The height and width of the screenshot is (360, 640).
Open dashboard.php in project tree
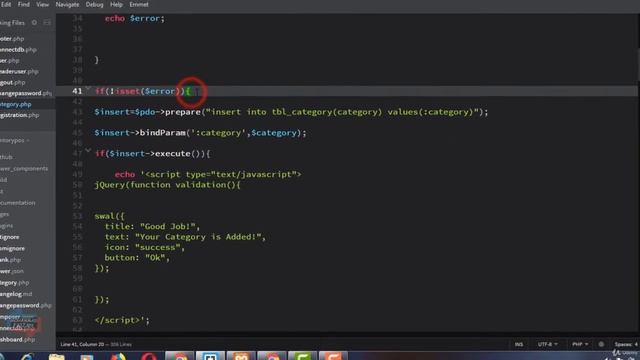pos(18,340)
